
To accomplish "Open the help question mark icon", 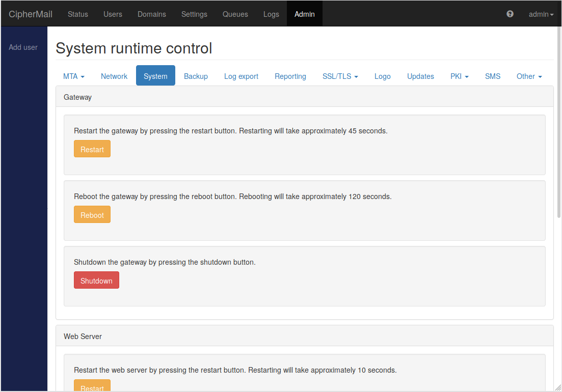I will (x=510, y=14).
